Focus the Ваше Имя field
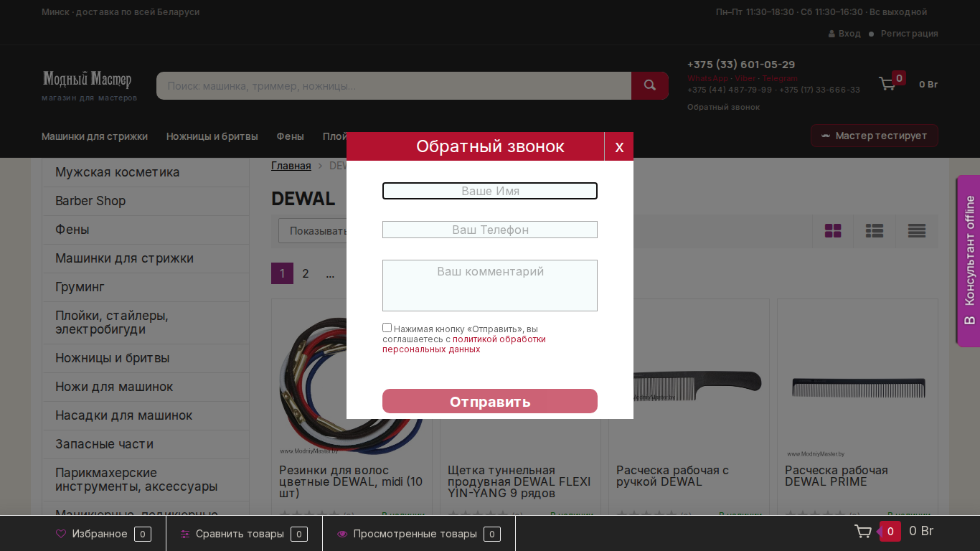Viewport: 980px width, 551px height. (x=490, y=191)
